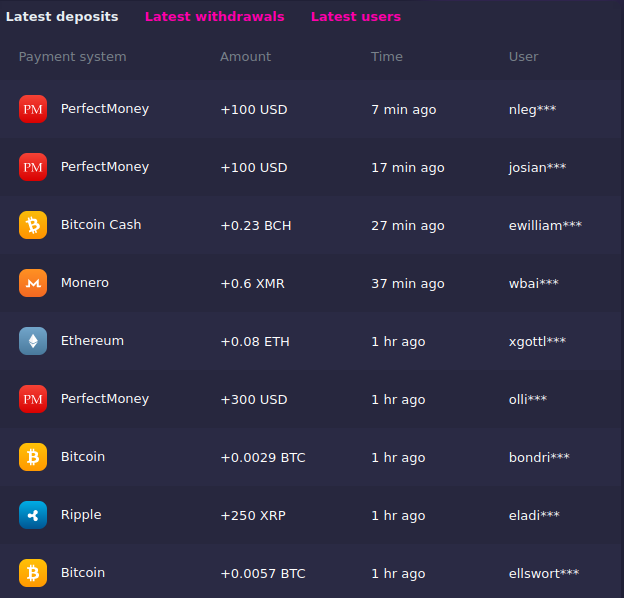The width and height of the screenshot is (624, 598).
Task: Click the +0.0057 BTC amount
Action: [263, 574]
